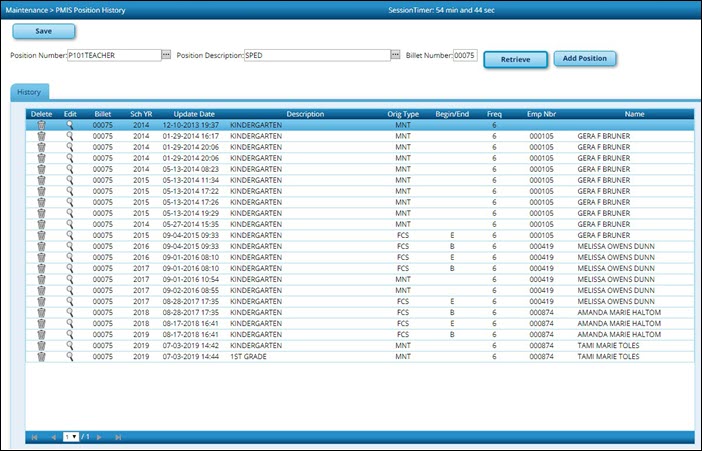The height and width of the screenshot is (451, 702).
Task: Go to the next page arrow
Action: tap(97, 437)
